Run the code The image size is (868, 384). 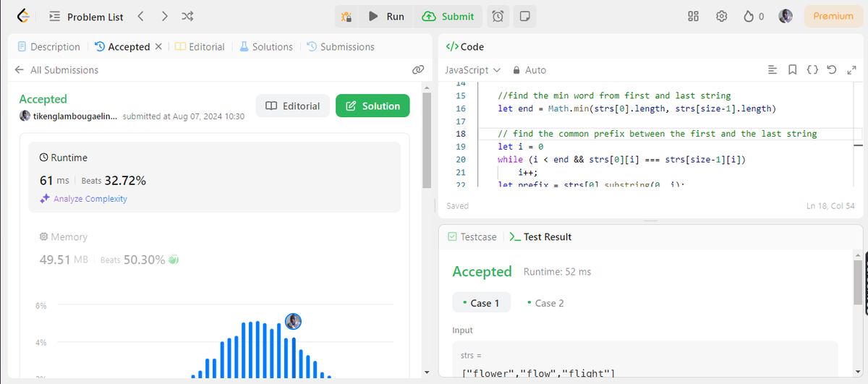[x=386, y=16]
